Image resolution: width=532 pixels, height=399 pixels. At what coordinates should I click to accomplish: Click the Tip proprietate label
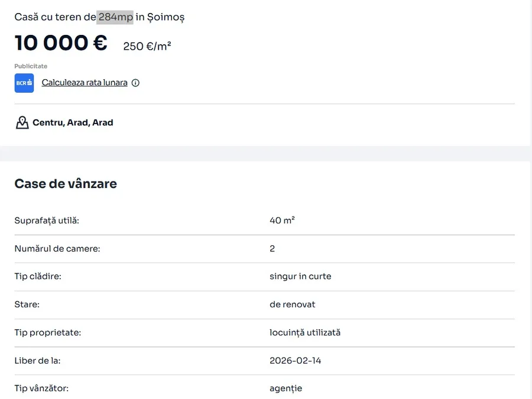tap(47, 333)
